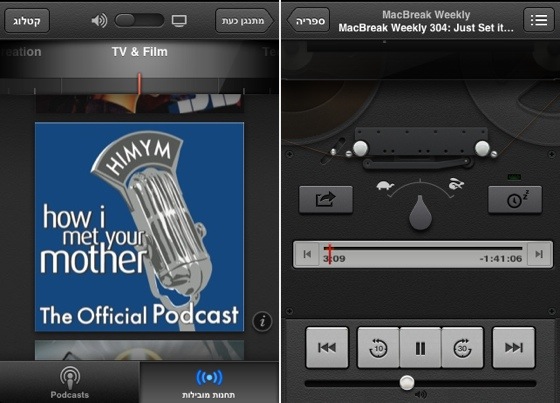Switch to the תחנות מובילות tab

[209, 382]
